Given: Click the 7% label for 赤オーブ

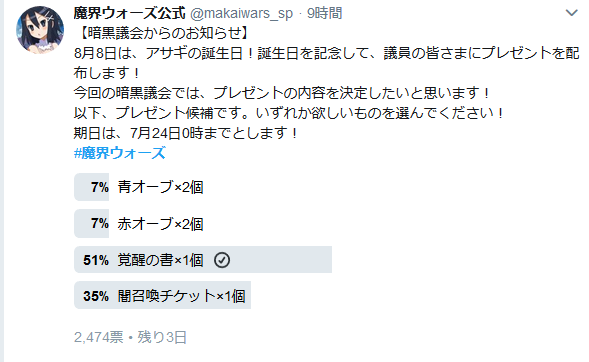Looking at the screenshot, I should 100,223.
